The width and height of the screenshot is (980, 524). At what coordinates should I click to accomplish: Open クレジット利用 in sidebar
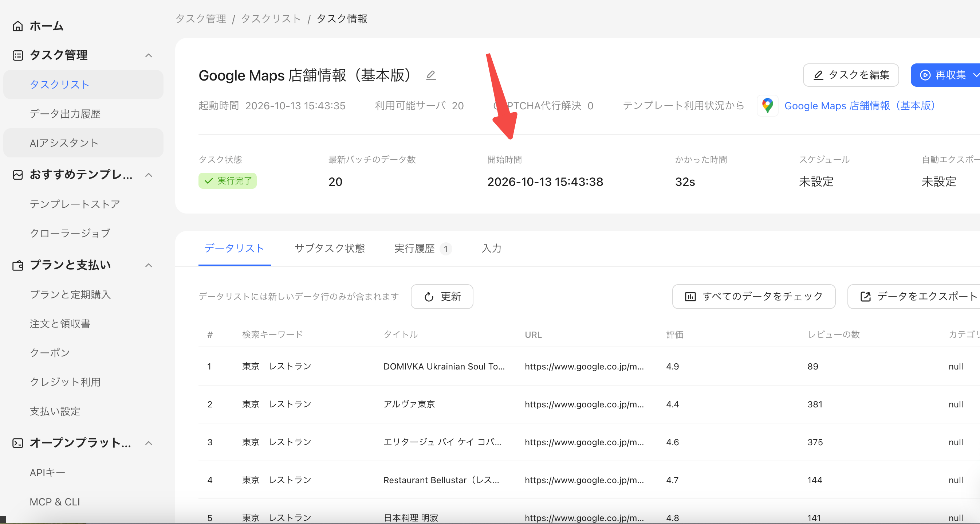[83, 382]
